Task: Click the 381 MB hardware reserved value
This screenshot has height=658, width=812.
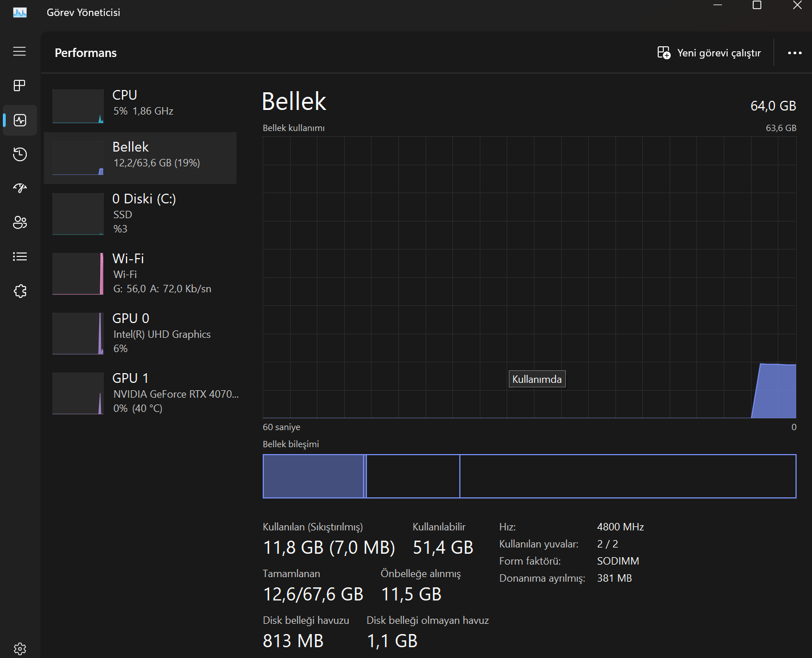Action: pyautogui.click(x=614, y=578)
